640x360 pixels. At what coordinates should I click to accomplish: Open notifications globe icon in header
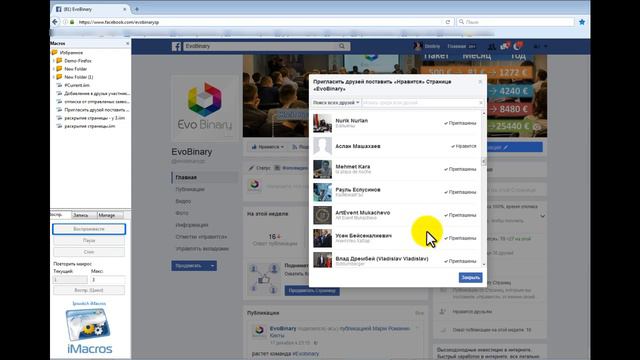(518, 46)
